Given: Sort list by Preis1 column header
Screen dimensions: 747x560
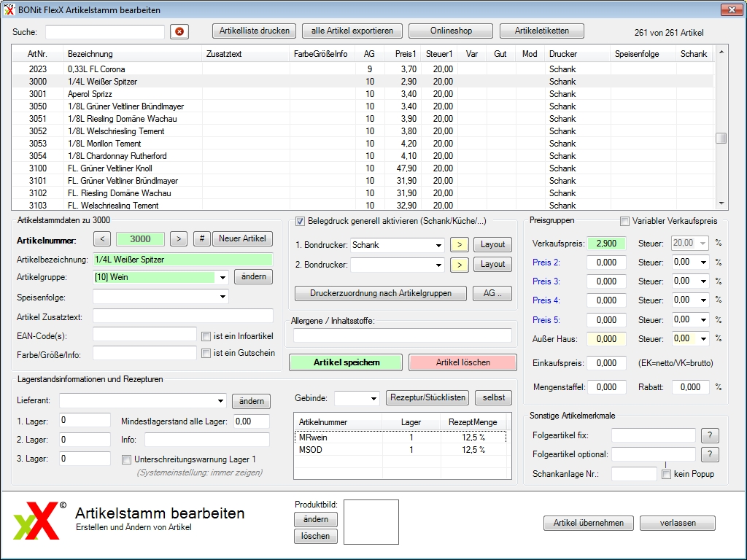Looking at the screenshot, I should tap(403, 54).
